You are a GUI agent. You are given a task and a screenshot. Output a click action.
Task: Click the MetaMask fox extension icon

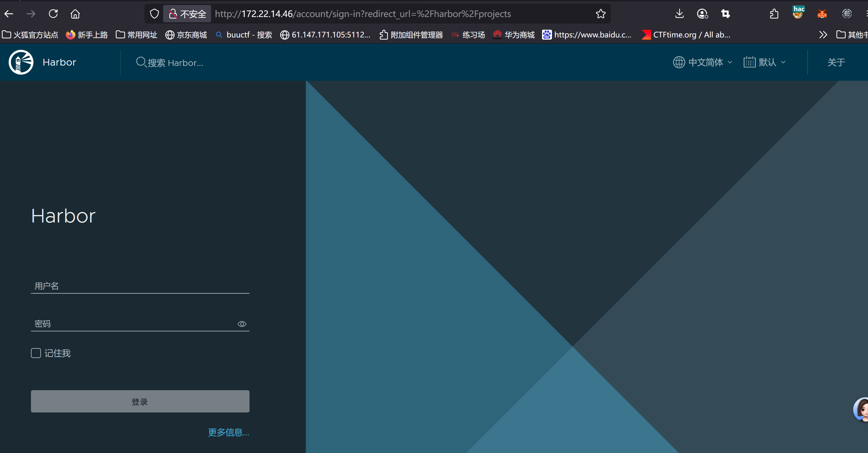[x=822, y=14]
